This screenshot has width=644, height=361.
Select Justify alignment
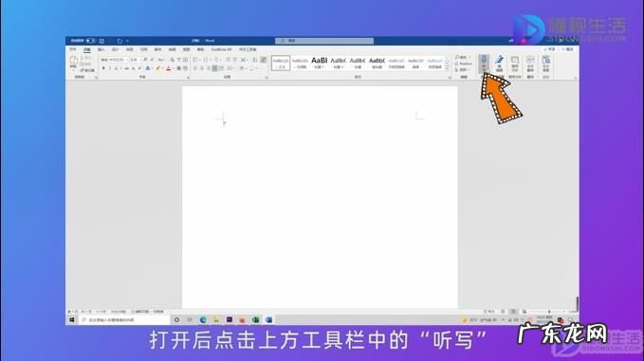click(214, 68)
